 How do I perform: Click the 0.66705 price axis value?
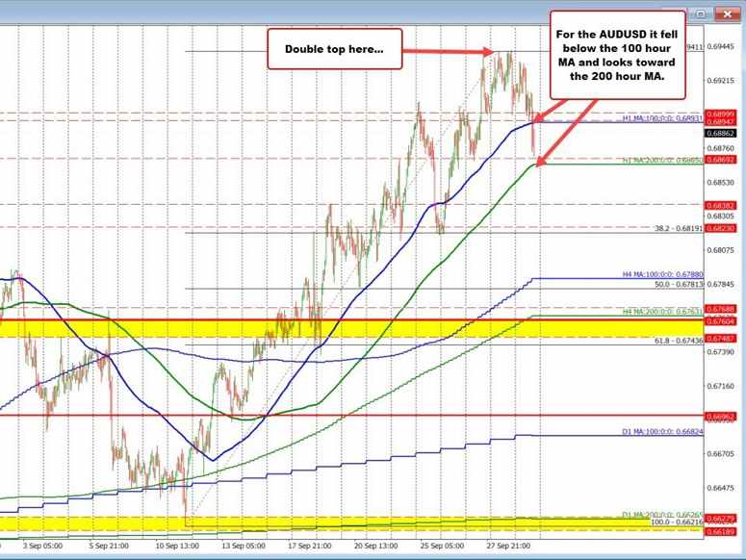click(x=721, y=454)
